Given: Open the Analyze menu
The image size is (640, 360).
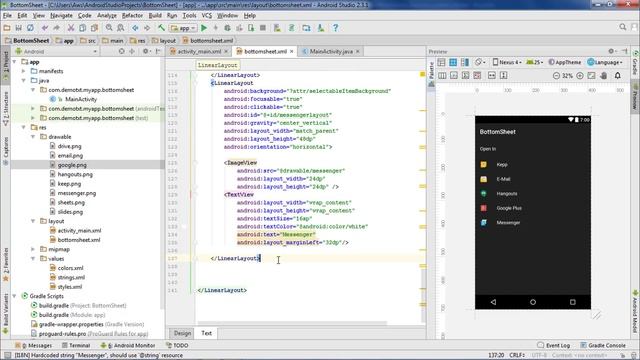Looking at the screenshot, I should click(107, 16).
